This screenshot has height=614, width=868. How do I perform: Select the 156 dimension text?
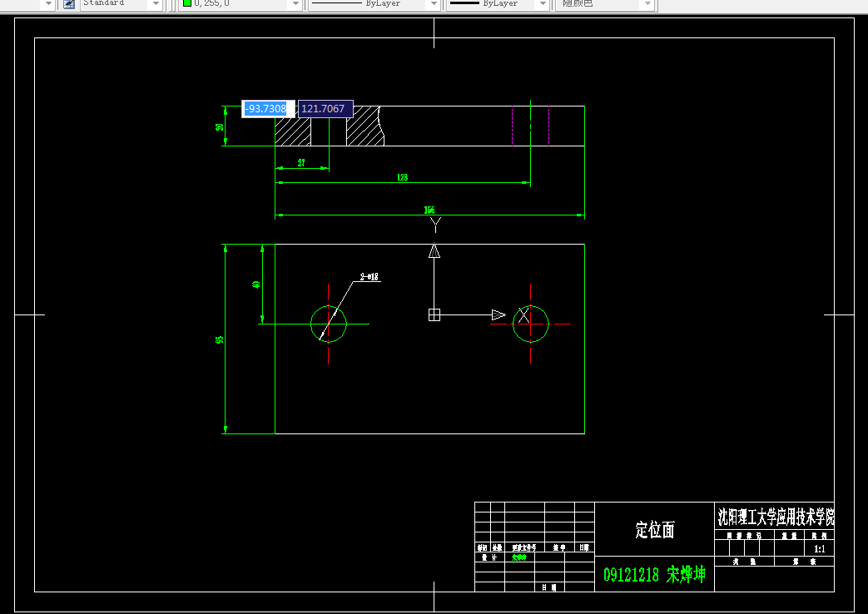pyautogui.click(x=429, y=210)
